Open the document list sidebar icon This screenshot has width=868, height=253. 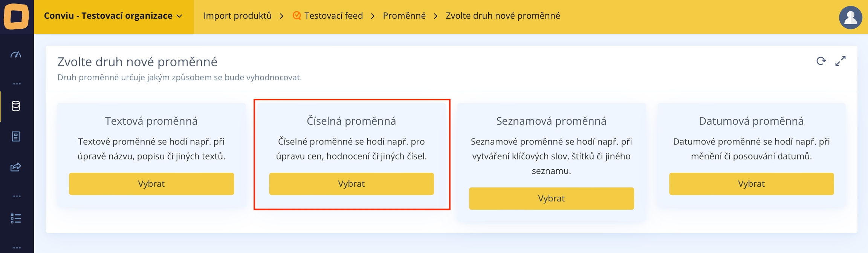click(16, 136)
